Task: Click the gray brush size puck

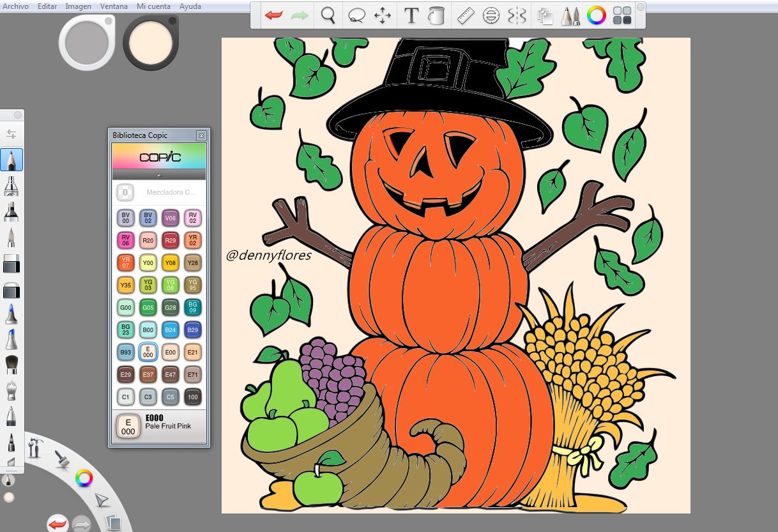Action: 86,43
